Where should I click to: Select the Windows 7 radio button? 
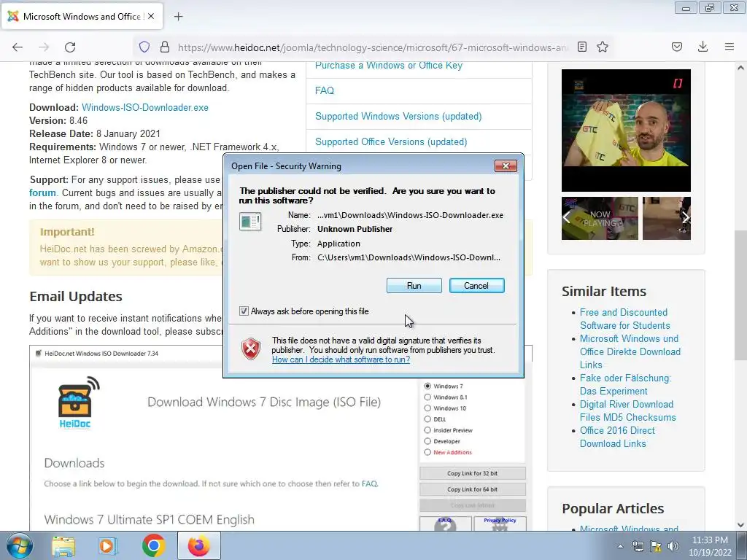coord(427,386)
